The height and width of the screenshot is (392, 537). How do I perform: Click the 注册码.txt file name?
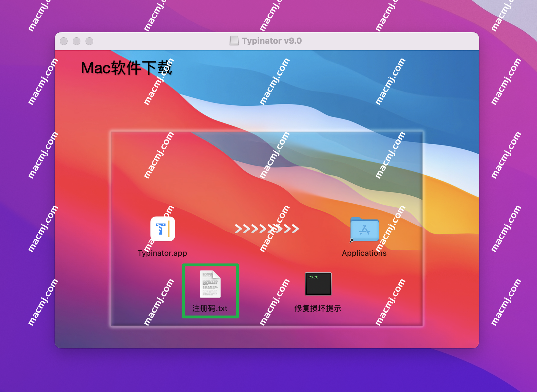click(210, 308)
